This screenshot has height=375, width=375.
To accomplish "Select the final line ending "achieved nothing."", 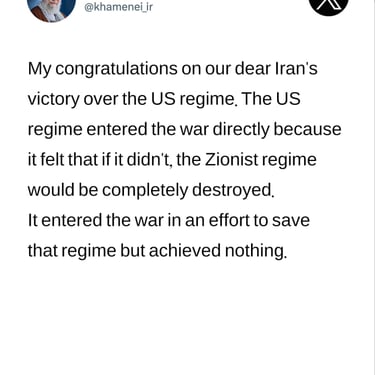I will (157, 251).
